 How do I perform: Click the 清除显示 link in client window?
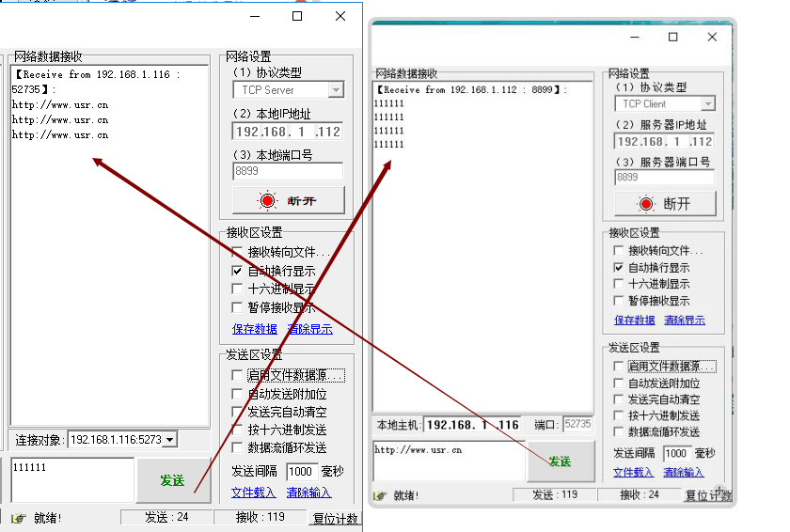click(684, 321)
